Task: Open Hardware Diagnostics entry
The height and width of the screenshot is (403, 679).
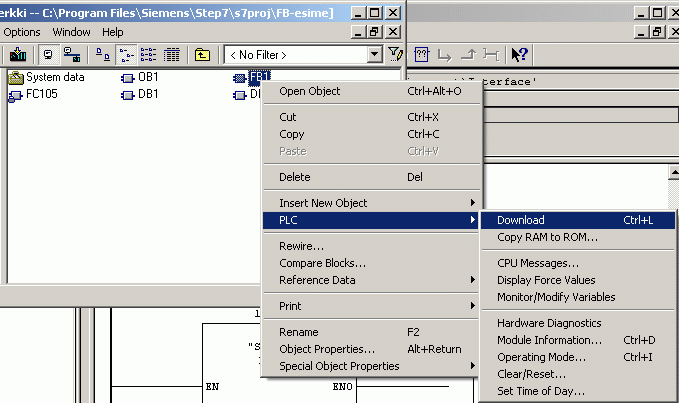Action: tap(578, 323)
